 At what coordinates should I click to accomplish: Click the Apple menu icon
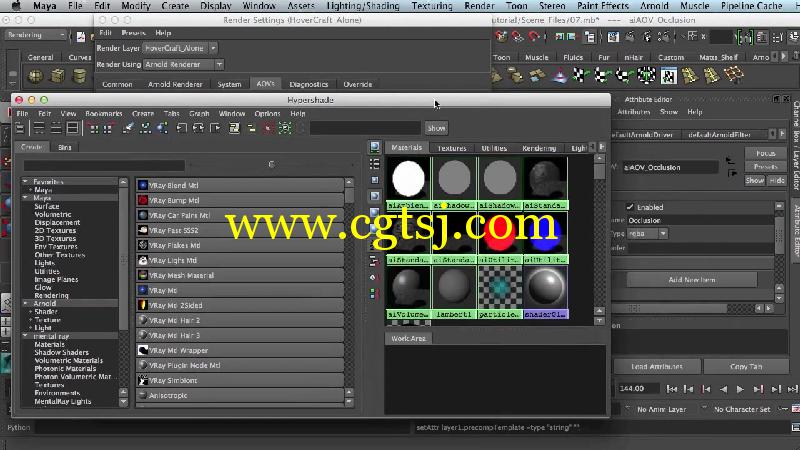coord(16,6)
